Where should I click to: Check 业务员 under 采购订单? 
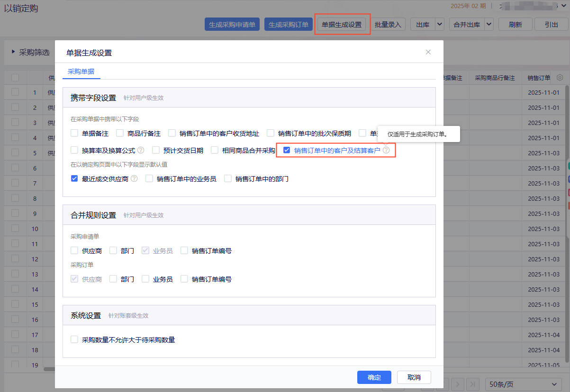click(x=145, y=279)
